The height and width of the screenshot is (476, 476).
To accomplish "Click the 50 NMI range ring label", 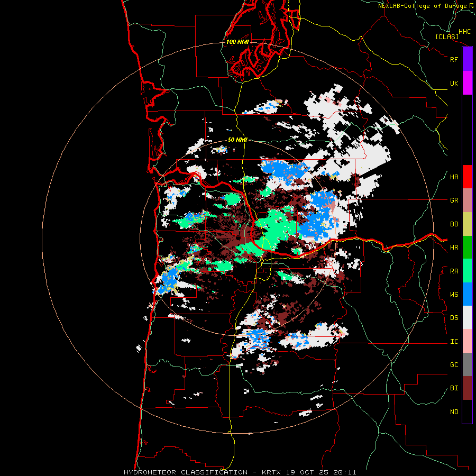I will pyautogui.click(x=237, y=140).
